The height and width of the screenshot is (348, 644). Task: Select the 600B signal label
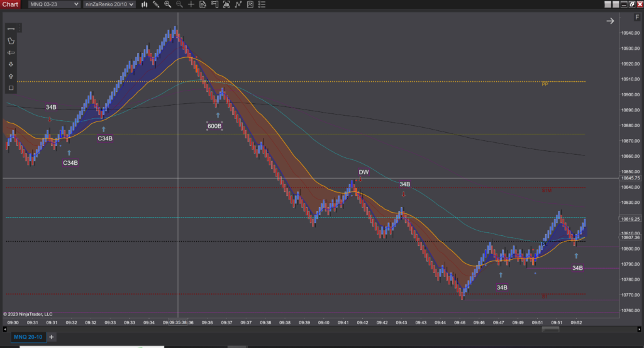point(214,126)
